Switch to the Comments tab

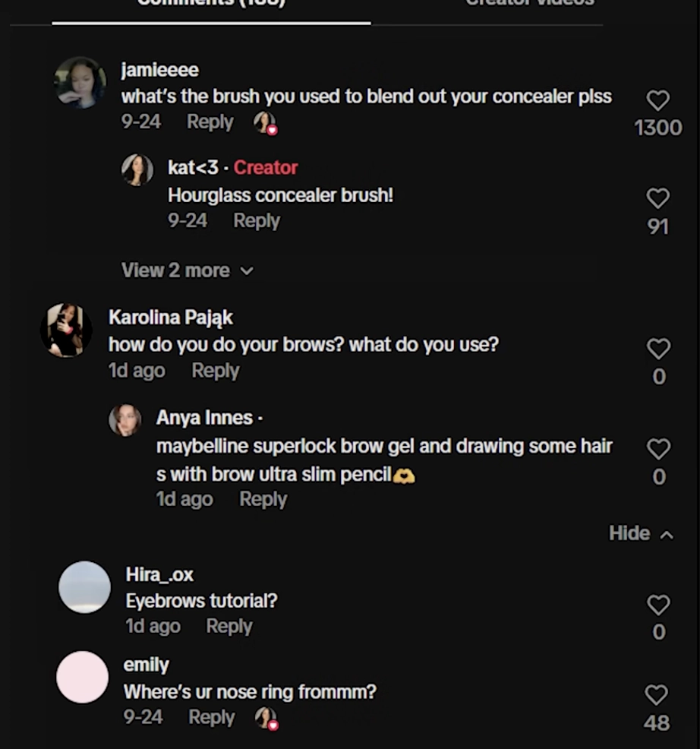click(x=211, y=4)
